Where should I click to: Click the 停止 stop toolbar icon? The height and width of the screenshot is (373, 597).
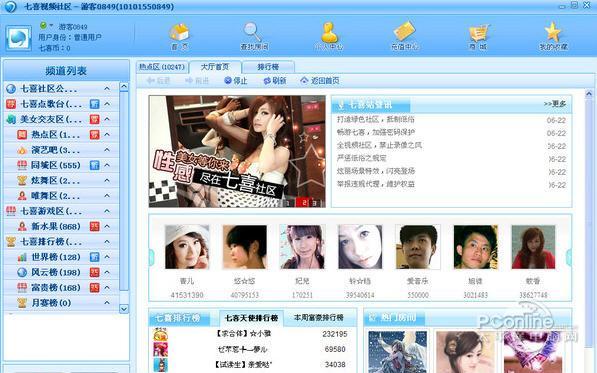pyautogui.click(x=236, y=81)
